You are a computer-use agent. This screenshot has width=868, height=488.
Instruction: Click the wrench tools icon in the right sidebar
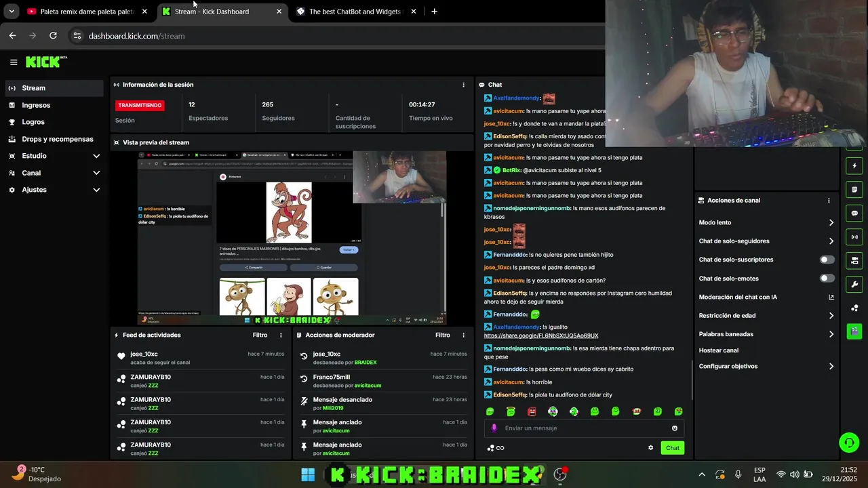(854, 284)
